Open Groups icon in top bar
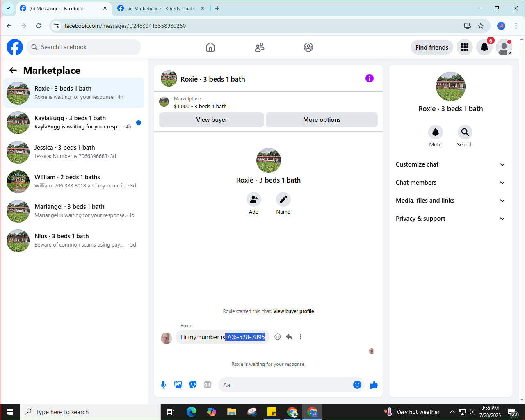 coord(308,47)
